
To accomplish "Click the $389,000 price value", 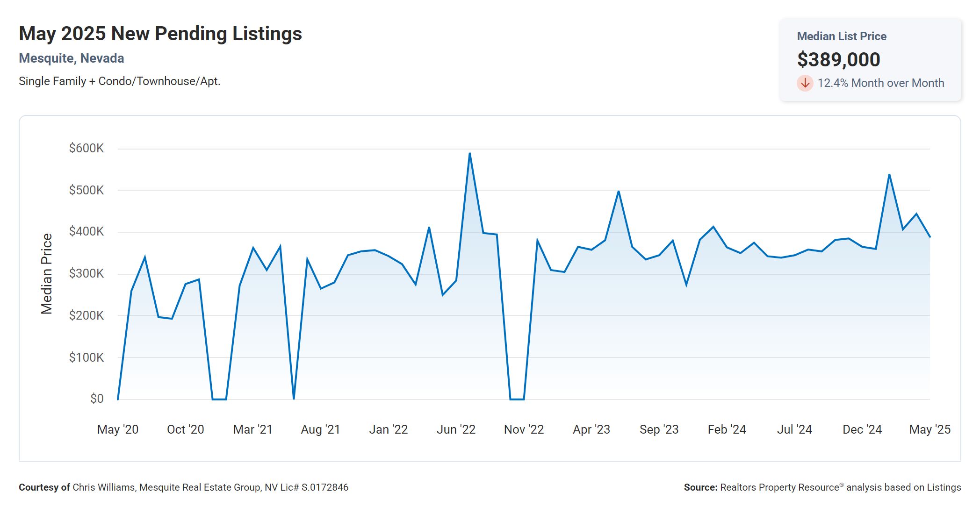I will [838, 60].
